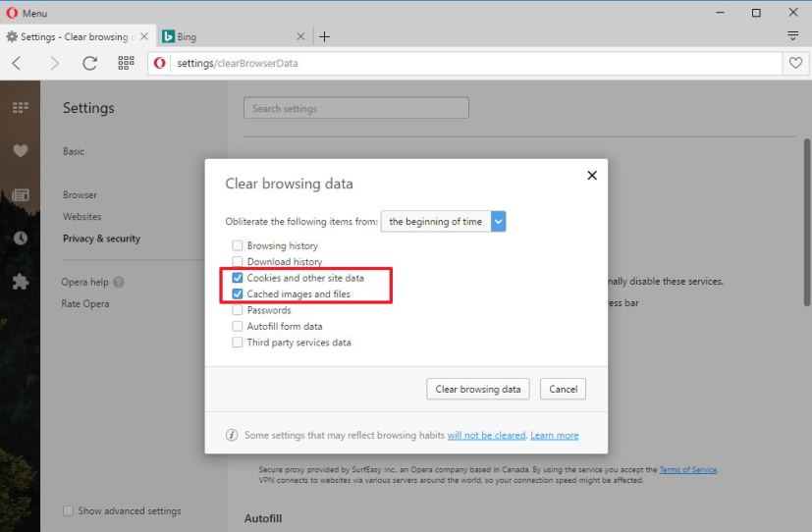812x532 pixels.
Task: Click the Clear browsing data button
Action: (x=478, y=389)
